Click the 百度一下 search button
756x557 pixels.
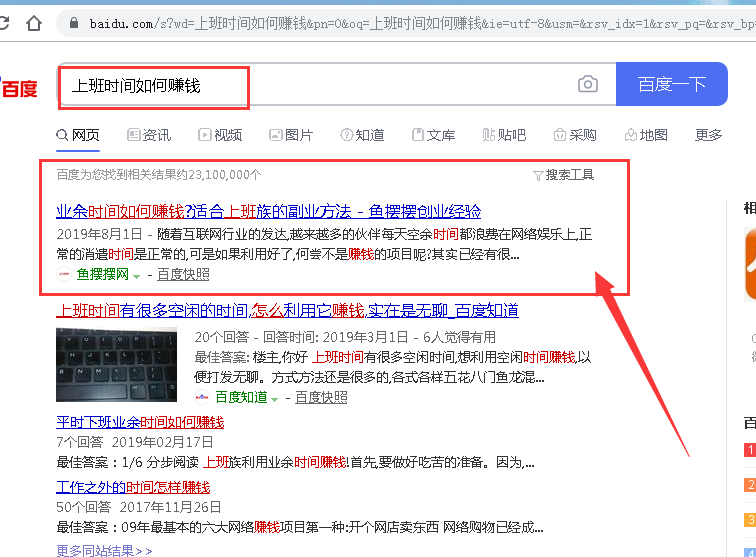672,84
